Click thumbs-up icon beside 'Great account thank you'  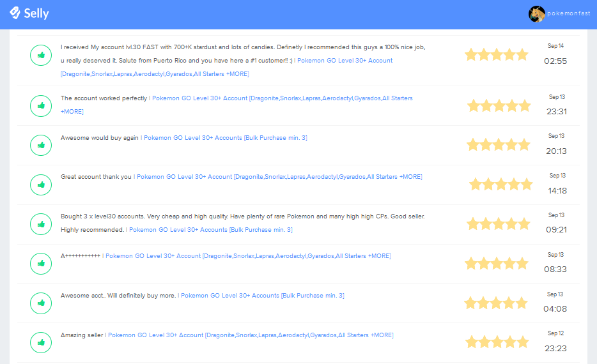click(41, 185)
